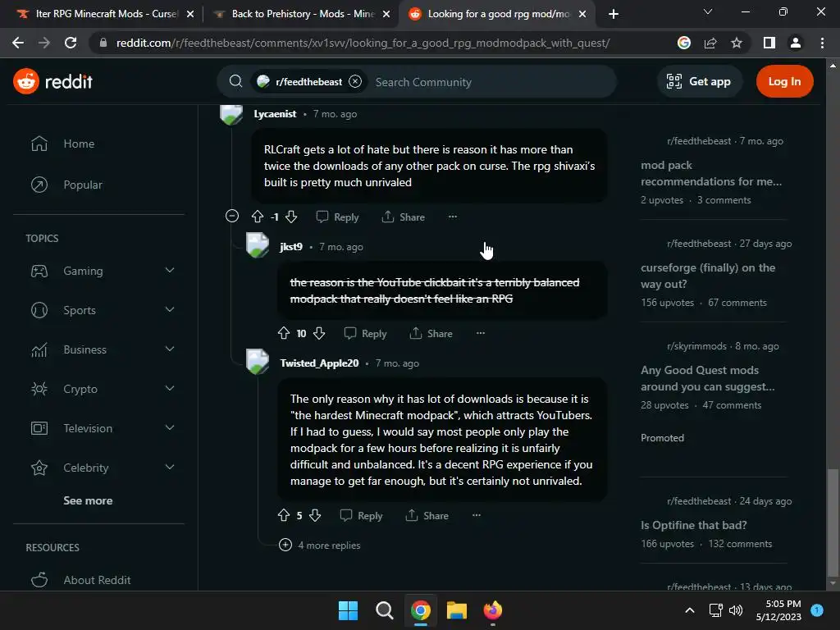Expand the Crypto topic chevron

(x=170, y=388)
